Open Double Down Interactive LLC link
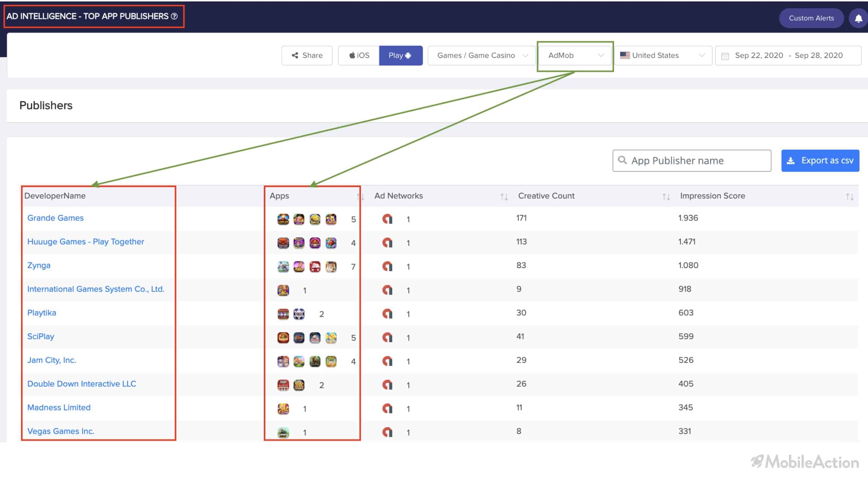Image resolution: width=868 pixels, height=486 pixels. tap(82, 384)
